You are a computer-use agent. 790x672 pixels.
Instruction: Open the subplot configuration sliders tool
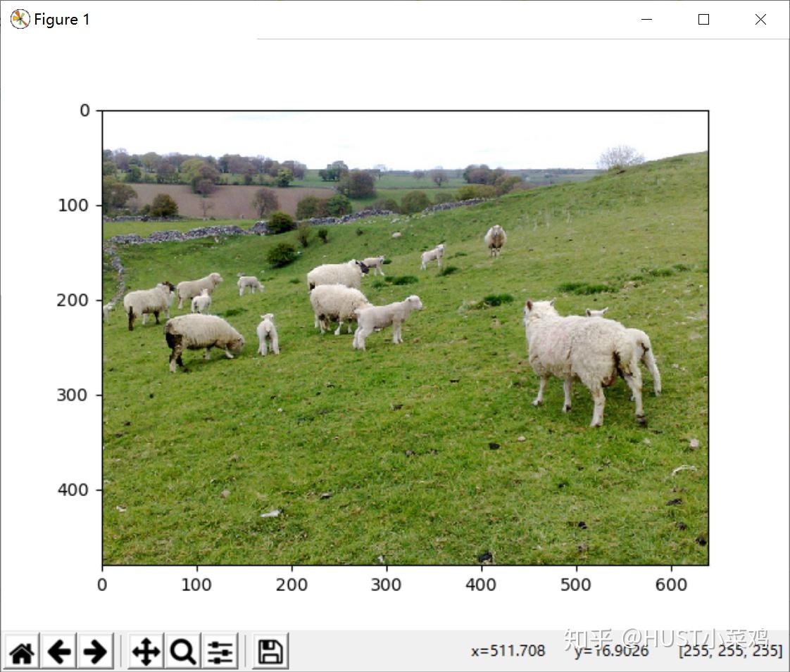coord(219,652)
